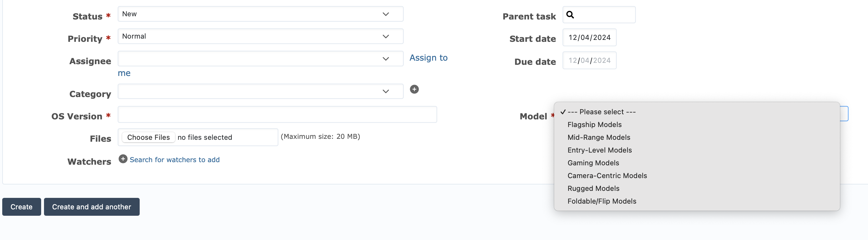Expand the Status dropdown showing New
Viewport: 868px width, 240px height.
coord(386,14)
